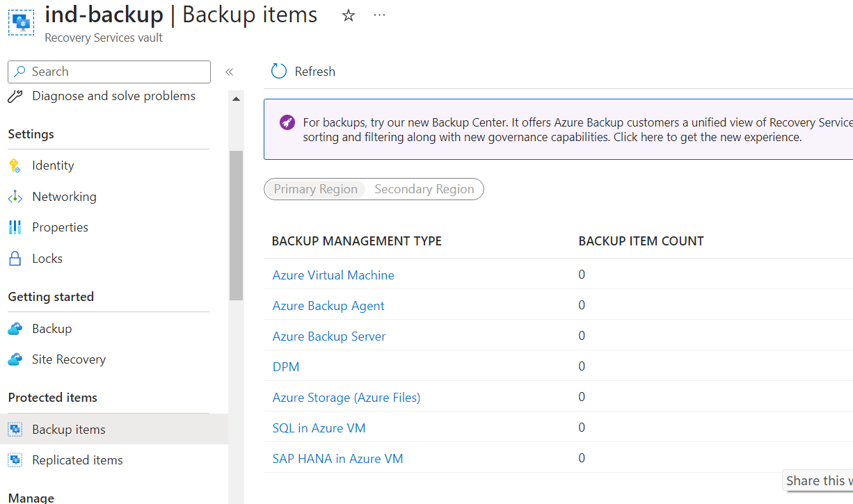Image resolution: width=853 pixels, height=504 pixels.
Task: Click the Manage section heading
Action: [31, 498]
